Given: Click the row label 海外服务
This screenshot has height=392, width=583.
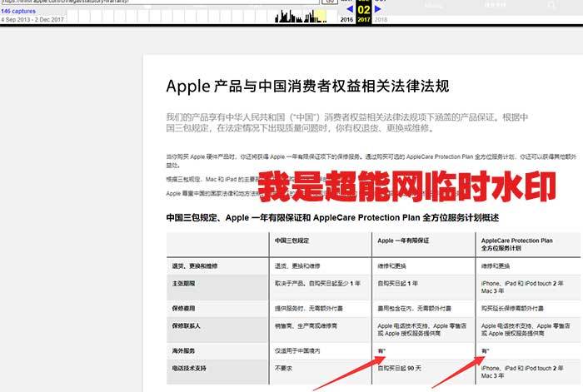Looking at the screenshot, I should click(183, 350).
